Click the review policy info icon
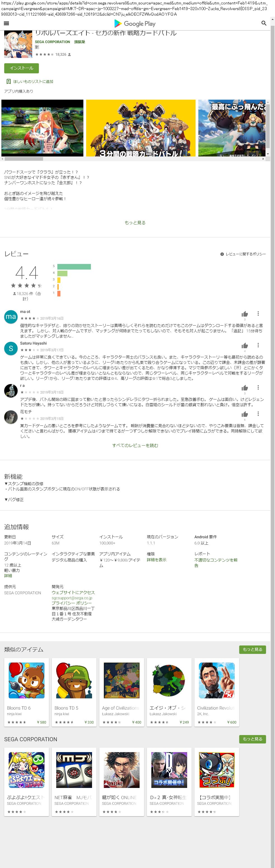The height and width of the screenshot is (868, 275). click(222, 254)
